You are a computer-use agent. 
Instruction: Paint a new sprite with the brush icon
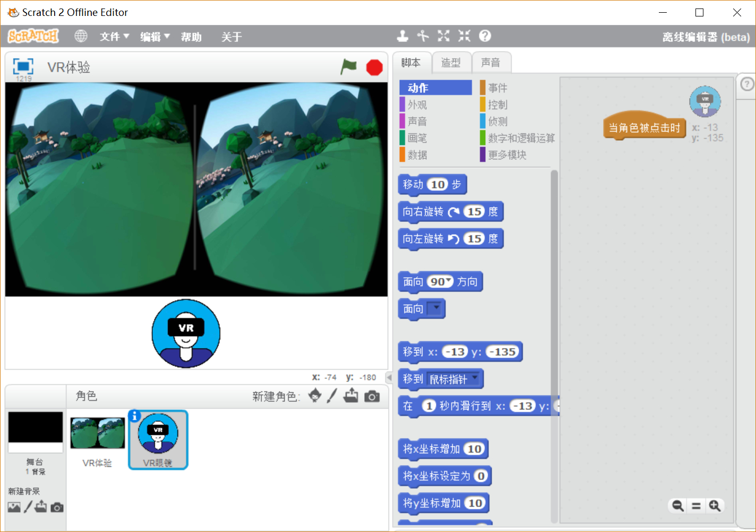332,396
